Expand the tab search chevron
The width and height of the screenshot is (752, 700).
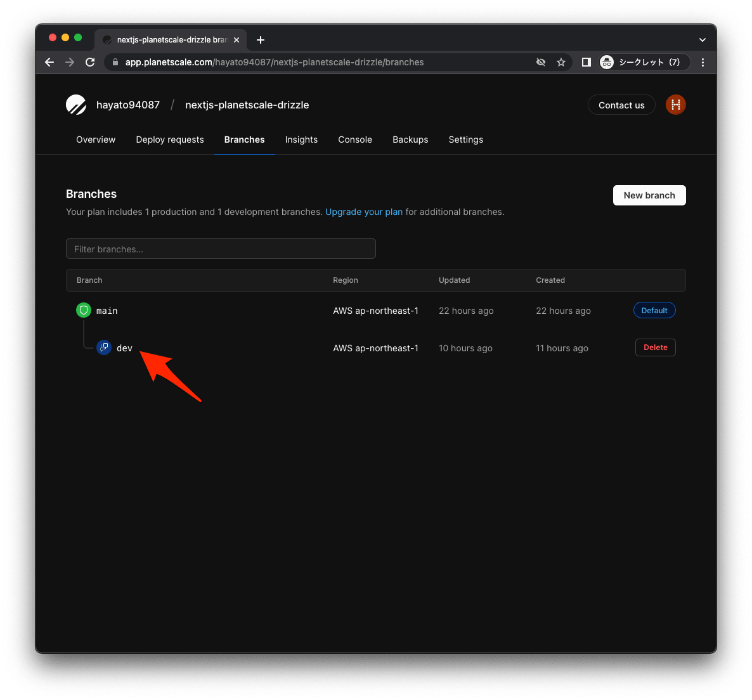[x=702, y=40]
